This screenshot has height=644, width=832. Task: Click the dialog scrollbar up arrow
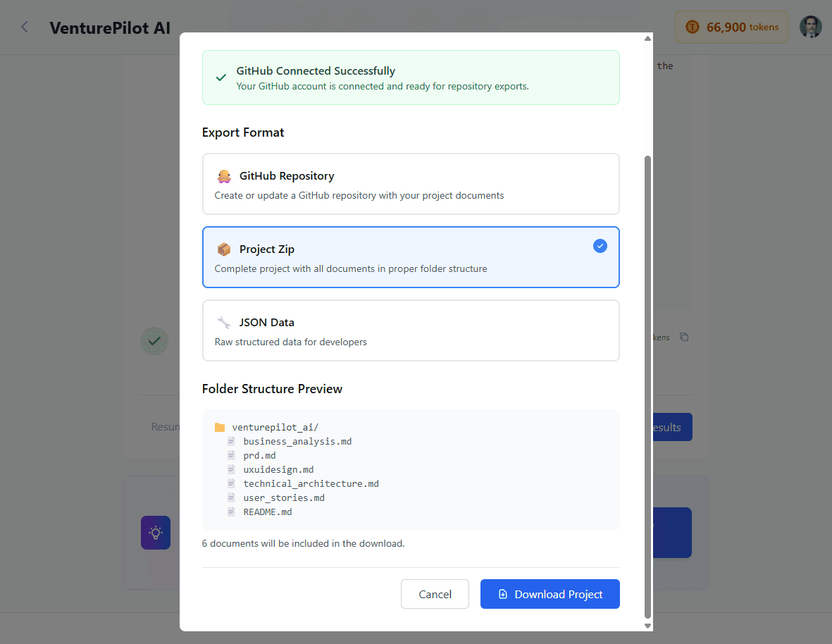coord(647,38)
